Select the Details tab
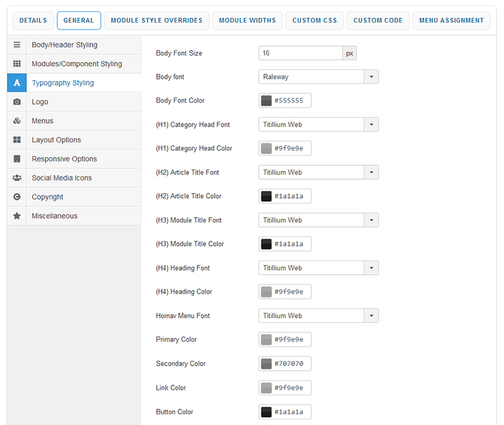This screenshot has height=425, width=504. (33, 21)
